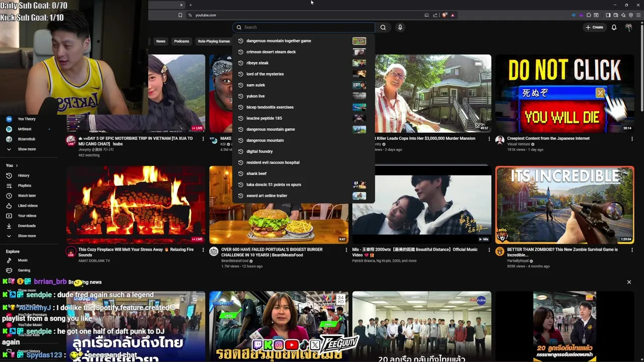Expand the You section header chevron
Screen dimensions: 644x362
point(17,165)
